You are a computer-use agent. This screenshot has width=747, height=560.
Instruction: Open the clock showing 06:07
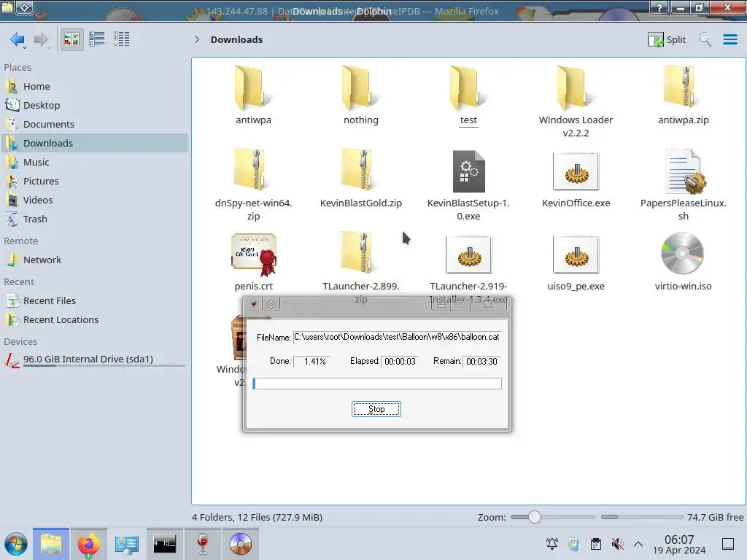pyautogui.click(x=679, y=544)
